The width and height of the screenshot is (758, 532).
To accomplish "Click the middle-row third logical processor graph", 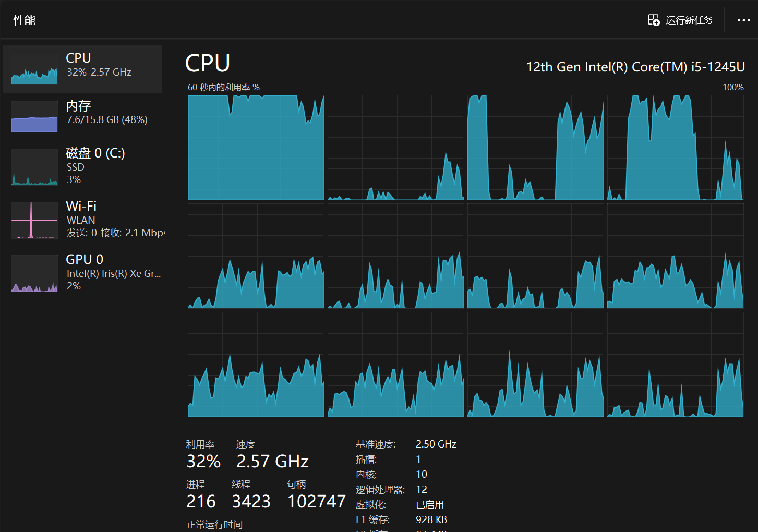I will (x=535, y=256).
